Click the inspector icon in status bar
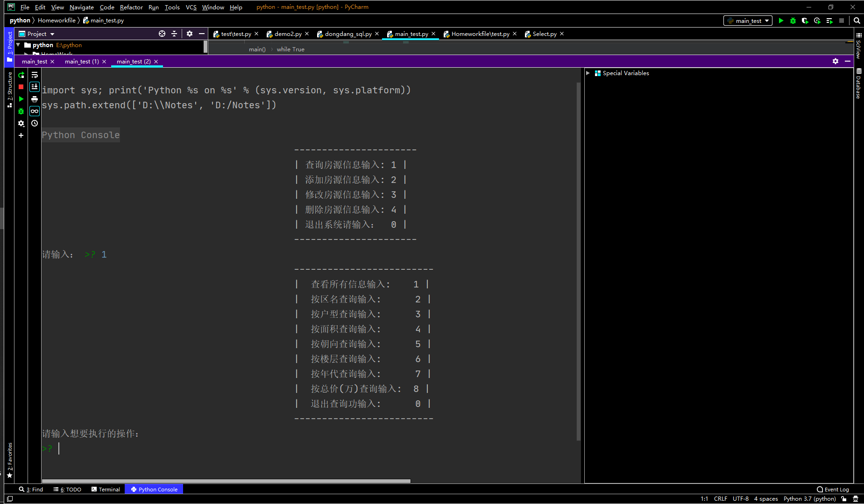Screen dimensions: 864x504 pyautogui.click(x=856, y=499)
